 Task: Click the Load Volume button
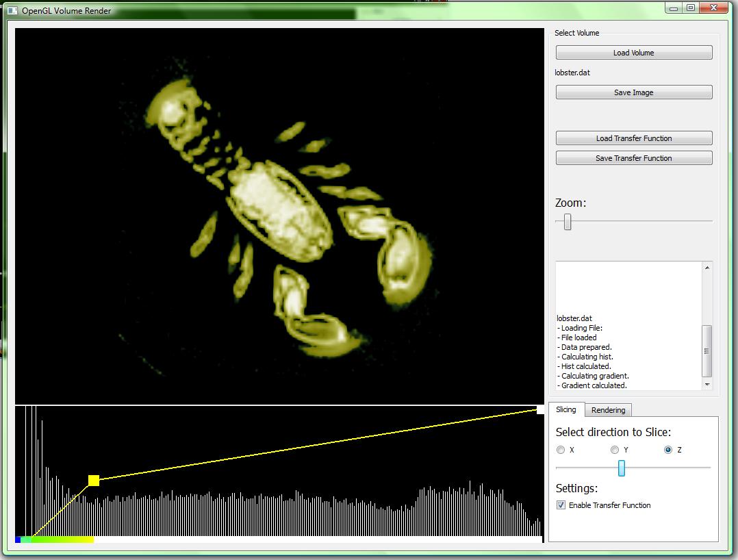633,53
